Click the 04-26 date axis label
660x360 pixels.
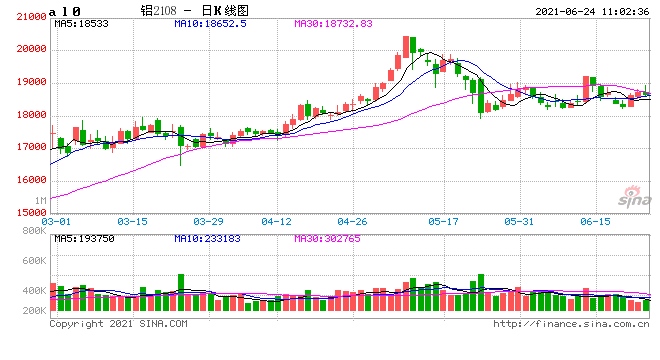(352, 221)
